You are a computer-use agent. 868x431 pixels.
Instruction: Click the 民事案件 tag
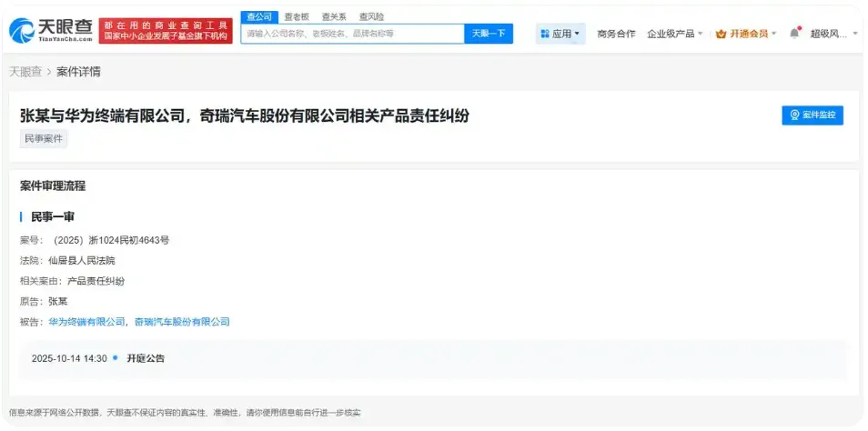tap(44, 139)
